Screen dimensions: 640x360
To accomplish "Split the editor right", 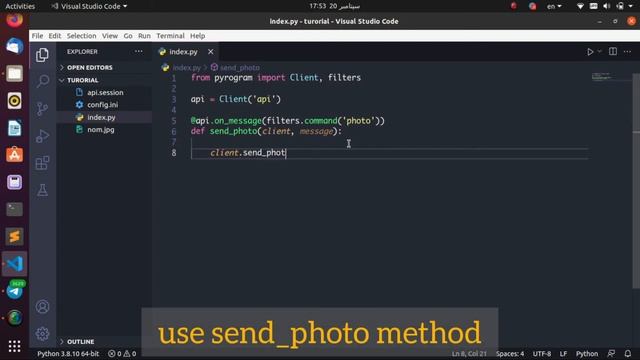I will pos(613,51).
